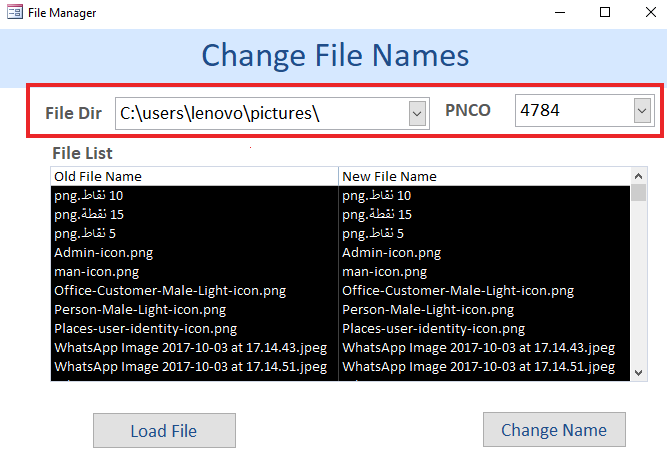This screenshot has width=667, height=458.
Task: Click the list scrollbar down arrow
Action: [x=638, y=373]
